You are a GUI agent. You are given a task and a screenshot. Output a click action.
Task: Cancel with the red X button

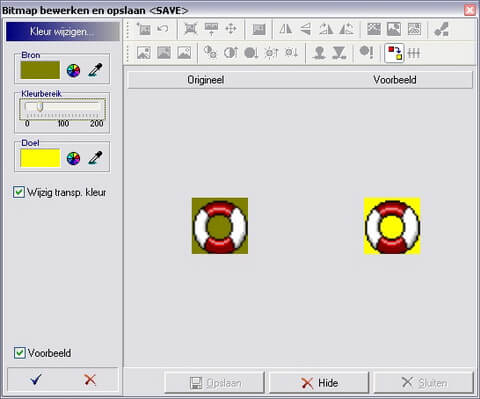(90, 379)
